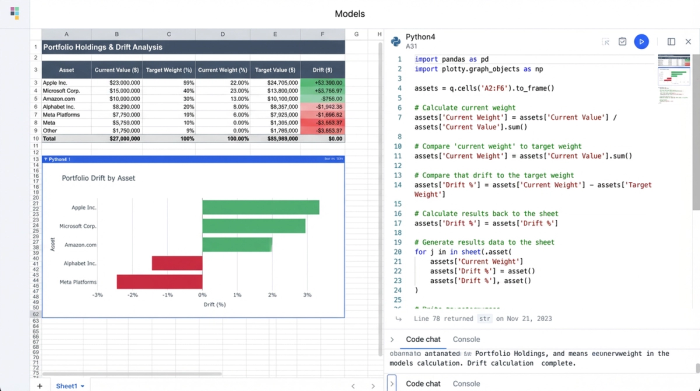Collapse the upper Code chat panel chevron

392,340
